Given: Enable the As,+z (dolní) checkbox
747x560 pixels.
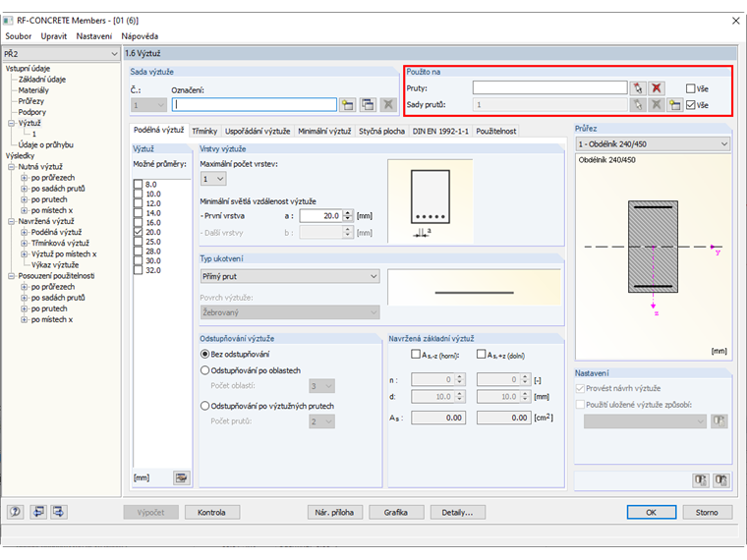Looking at the screenshot, I should [x=482, y=355].
